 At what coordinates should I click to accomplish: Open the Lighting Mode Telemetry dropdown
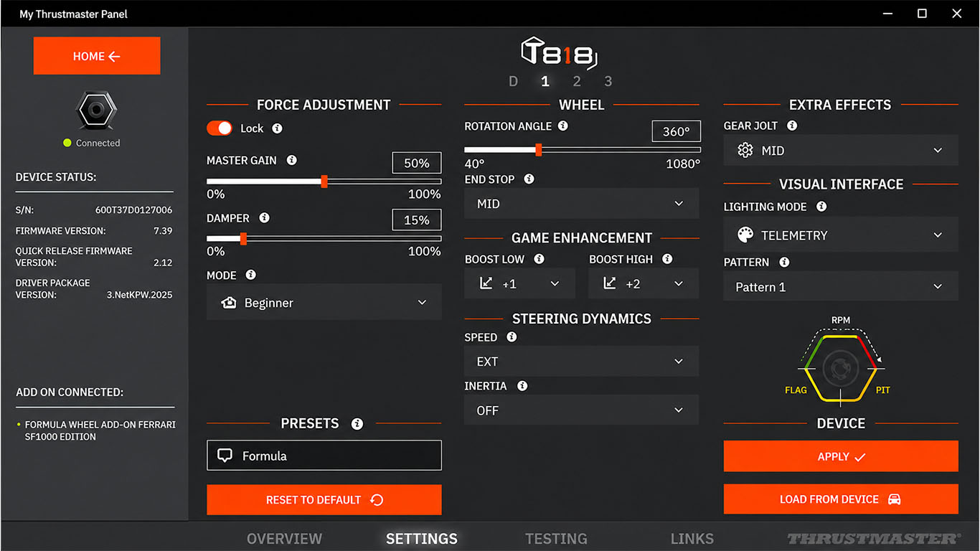841,235
